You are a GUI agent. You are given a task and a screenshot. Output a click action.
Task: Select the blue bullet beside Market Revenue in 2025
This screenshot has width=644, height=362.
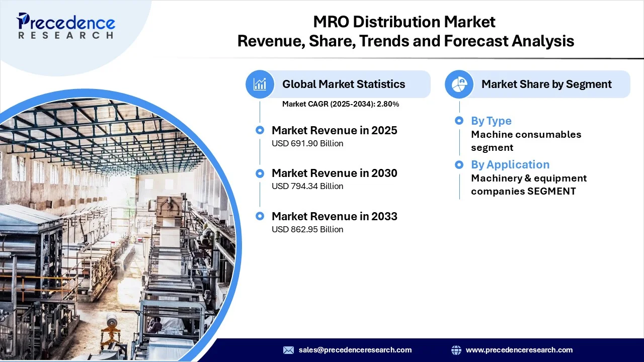(x=260, y=130)
